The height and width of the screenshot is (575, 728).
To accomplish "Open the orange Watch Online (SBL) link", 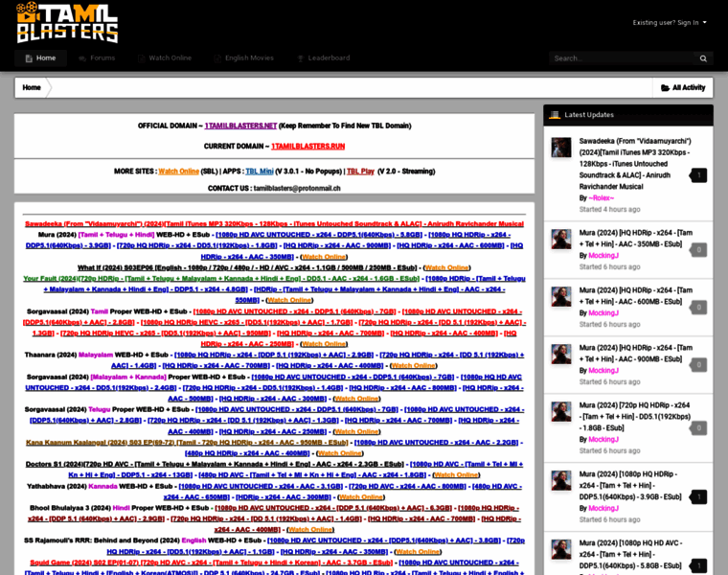I will pyautogui.click(x=179, y=172).
